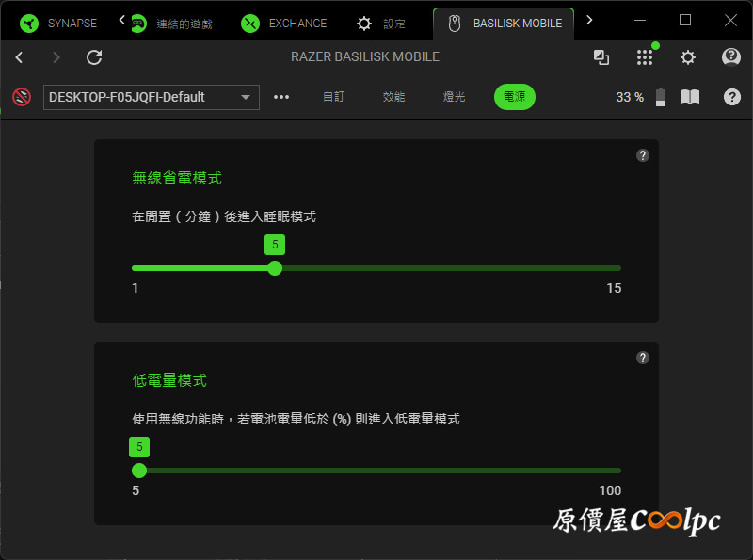Image resolution: width=753 pixels, height=560 pixels.
Task: Click the Synapse green logo icon
Action: tap(29, 23)
